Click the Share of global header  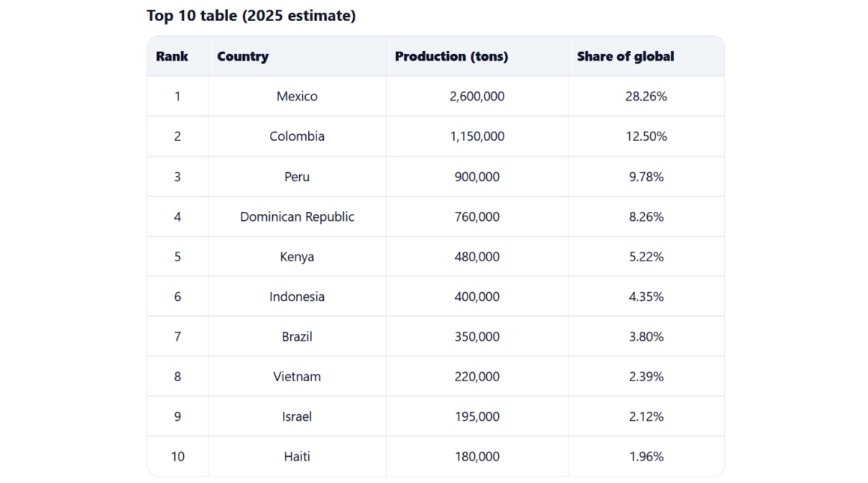coord(625,57)
